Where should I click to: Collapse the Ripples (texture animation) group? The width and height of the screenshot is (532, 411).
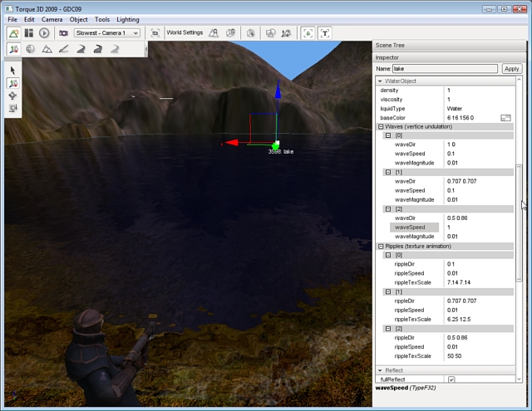click(x=381, y=246)
